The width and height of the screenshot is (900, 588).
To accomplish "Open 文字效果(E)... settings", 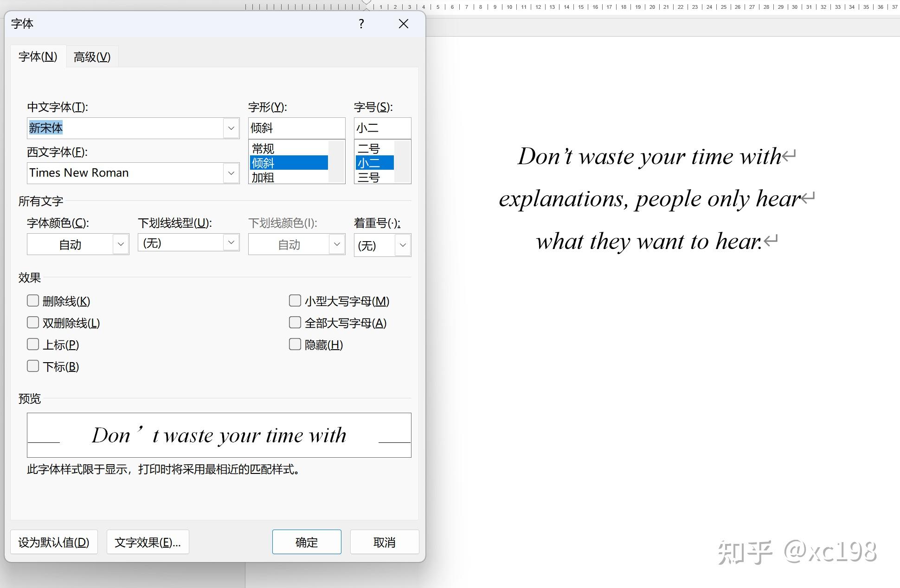I will 148,542.
